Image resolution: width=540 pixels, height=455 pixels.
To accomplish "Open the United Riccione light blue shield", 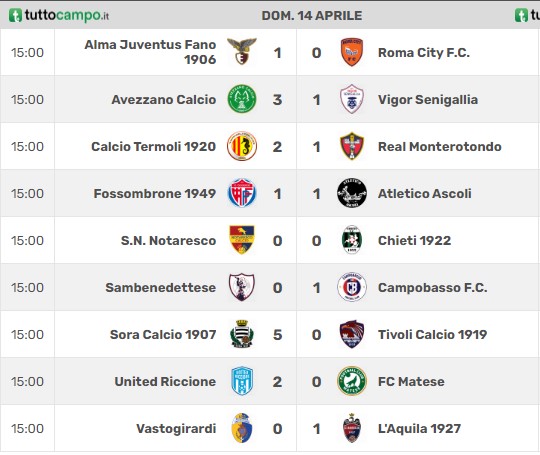I will [x=242, y=381].
